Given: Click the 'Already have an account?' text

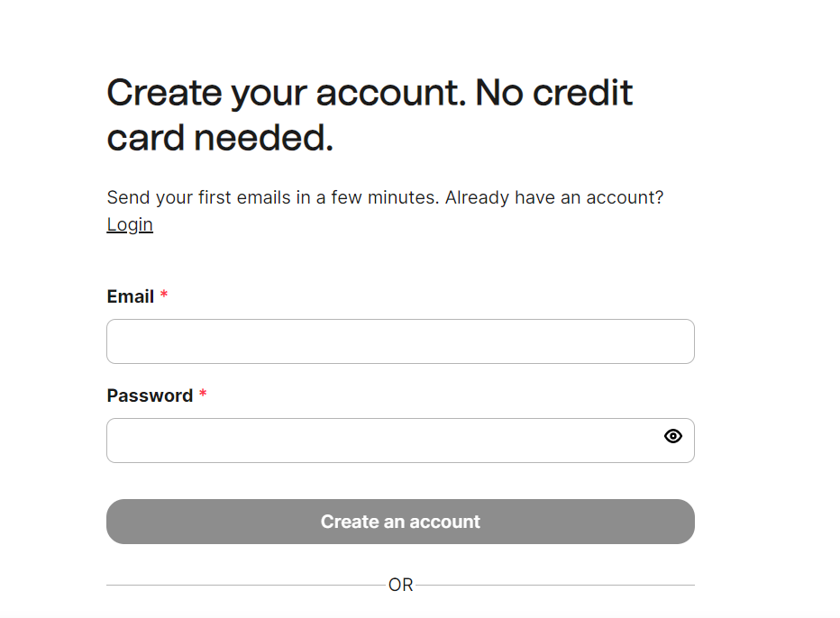Looking at the screenshot, I should (x=554, y=197).
